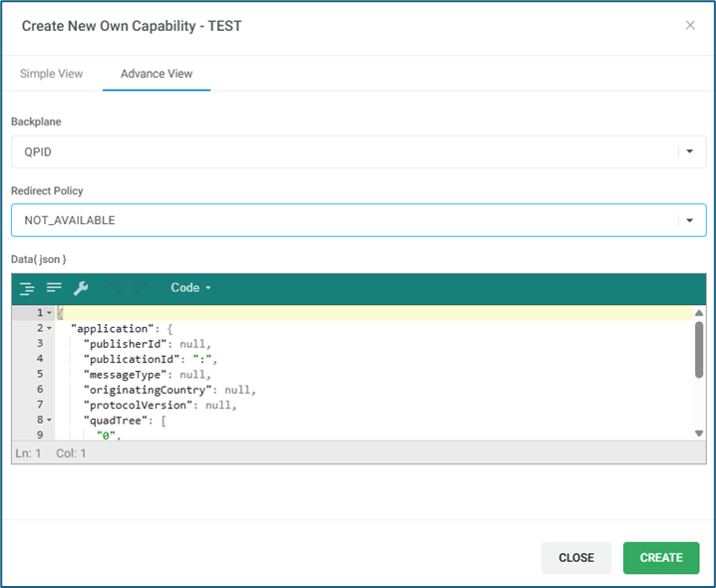Click the "quadTree" key text
716x588 pixels.
pyautogui.click(x=116, y=421)
